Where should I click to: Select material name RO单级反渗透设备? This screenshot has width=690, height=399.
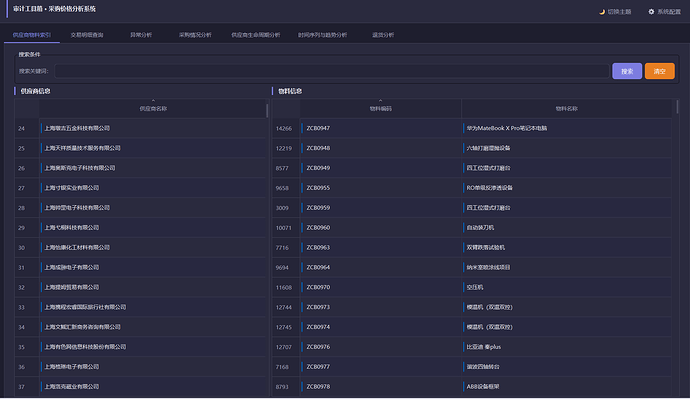(x=489, y=188)
